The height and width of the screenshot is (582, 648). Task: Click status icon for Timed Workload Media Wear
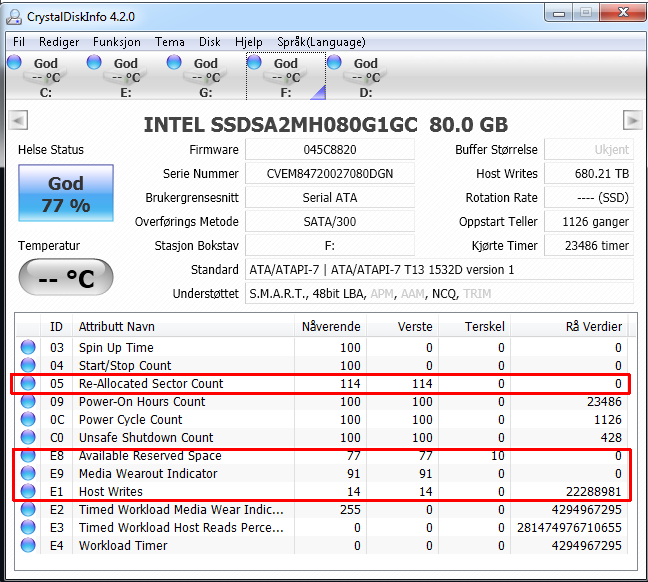tap(28, 509)
